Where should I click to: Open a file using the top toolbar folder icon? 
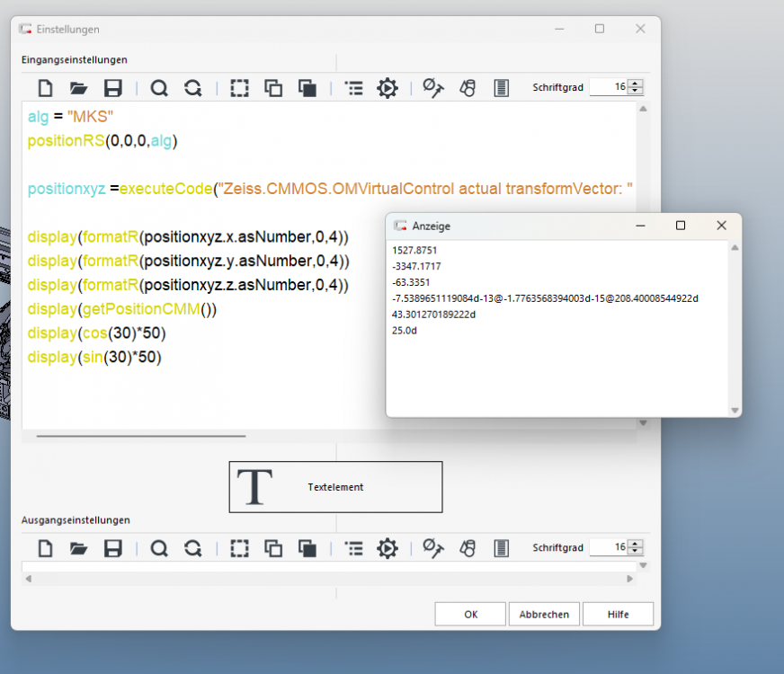(x=78, y=88)
